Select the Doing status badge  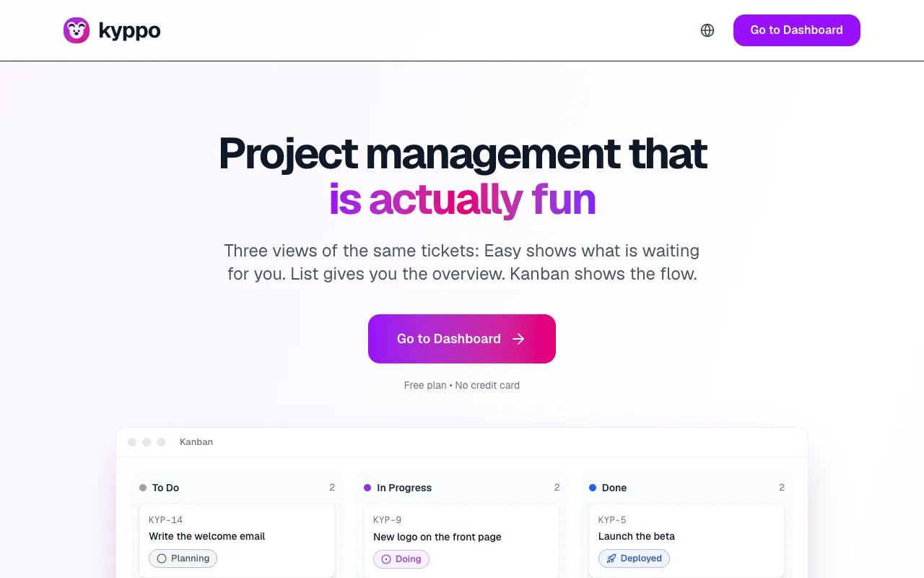401,559
